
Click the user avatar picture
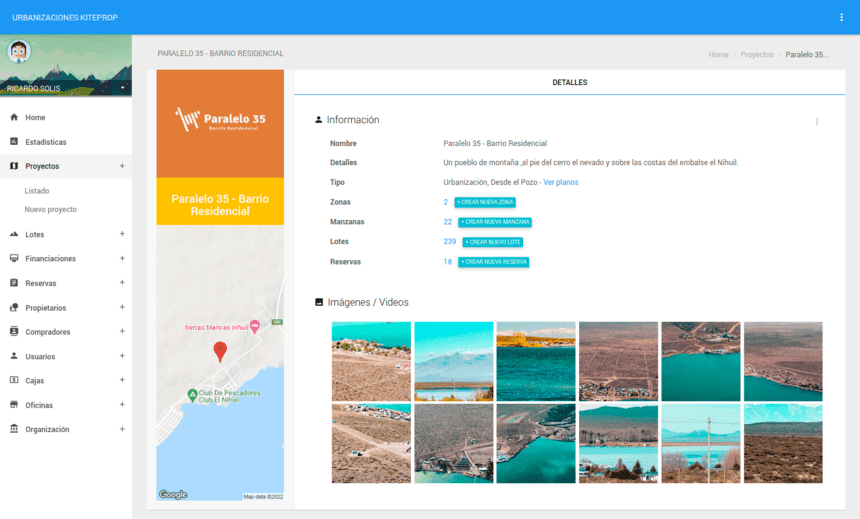click(x=19, y=52)
